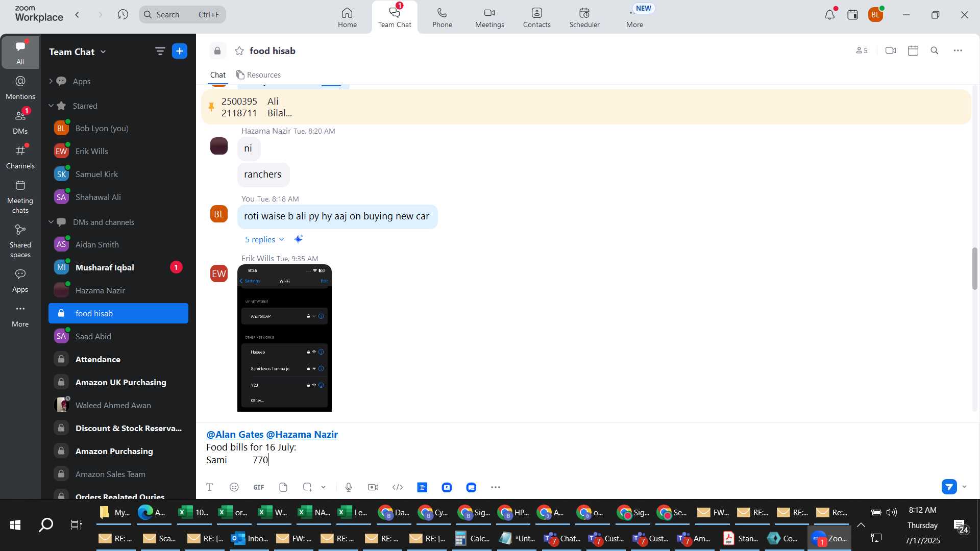Viewport: 980px width, 551px height.
Task: Open the Attendance channel
Action: pos(118,359)
